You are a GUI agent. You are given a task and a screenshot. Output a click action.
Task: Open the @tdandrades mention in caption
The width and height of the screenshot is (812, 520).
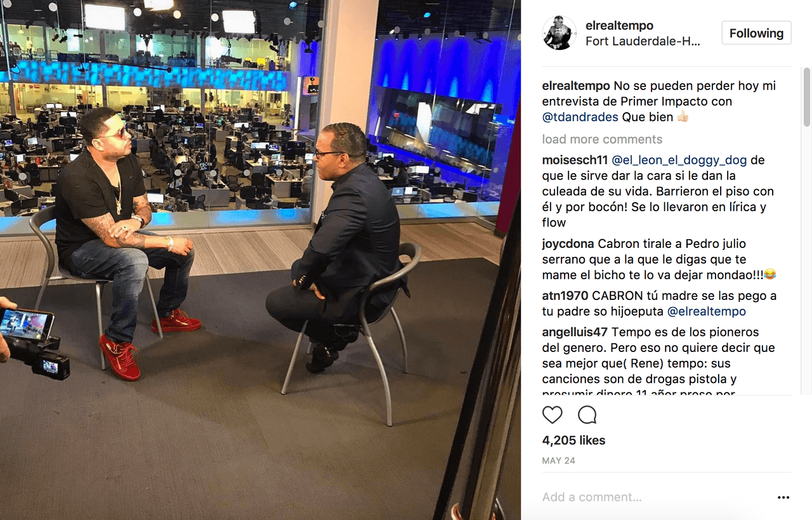point(580,117)
